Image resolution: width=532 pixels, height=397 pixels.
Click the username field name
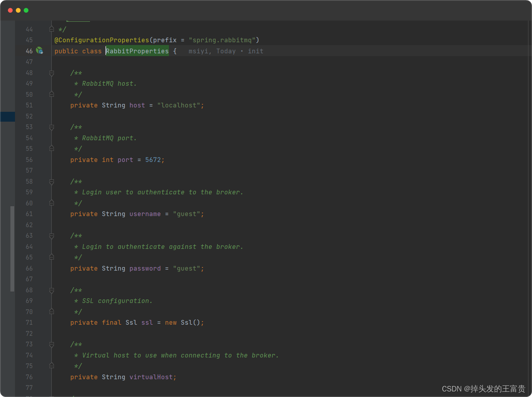pyautogui.click(x=145, y=214)
